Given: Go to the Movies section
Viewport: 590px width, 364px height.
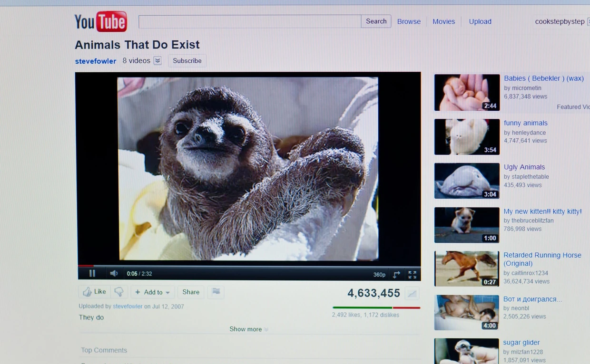Looking at the screenshot, I should point(443,21).
